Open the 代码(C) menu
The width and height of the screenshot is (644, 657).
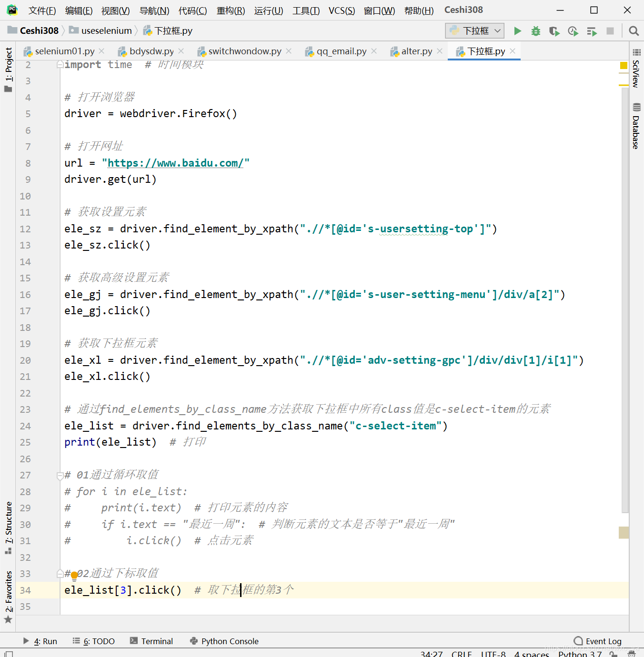[193, 10]
